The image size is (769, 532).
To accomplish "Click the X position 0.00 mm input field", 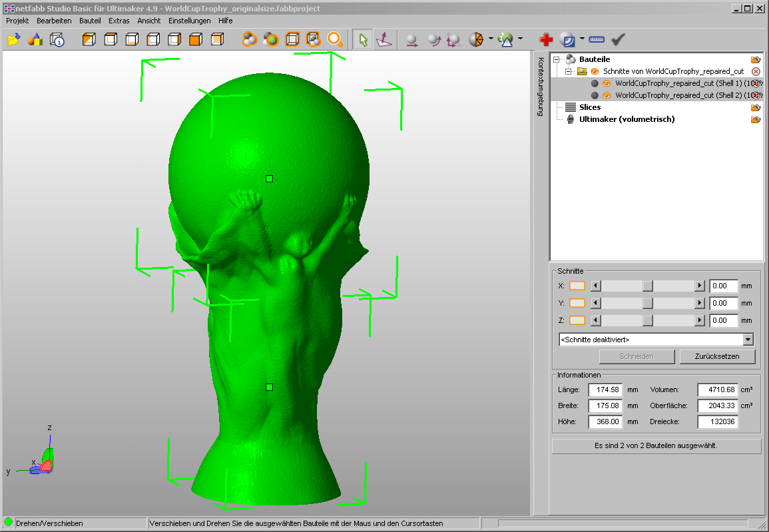I will coord(723,286).
